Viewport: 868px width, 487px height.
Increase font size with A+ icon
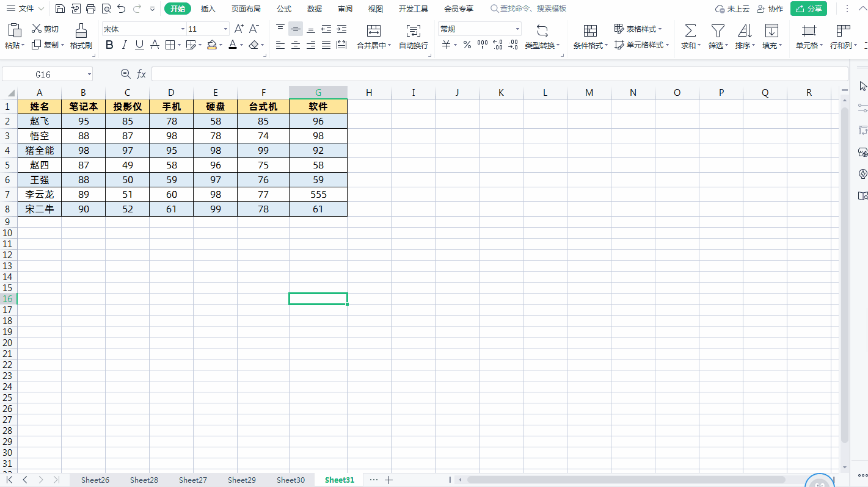[x=239, y=29]
